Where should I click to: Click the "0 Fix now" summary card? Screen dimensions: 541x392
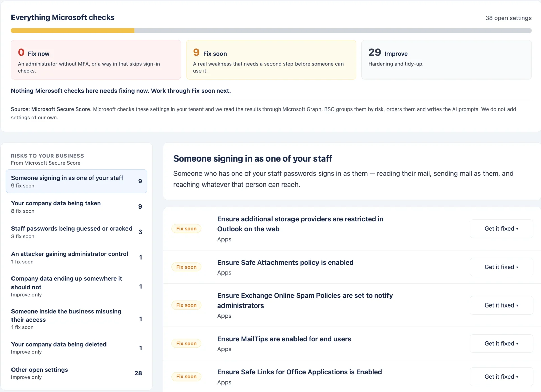(96, 60)
